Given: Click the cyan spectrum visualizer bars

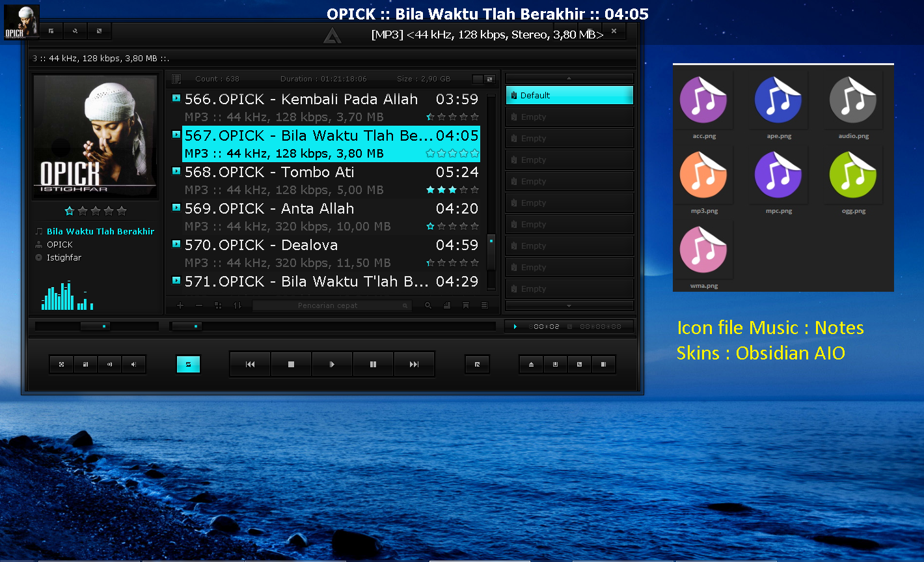Looking at the screenshot, I should coord(68,295).
